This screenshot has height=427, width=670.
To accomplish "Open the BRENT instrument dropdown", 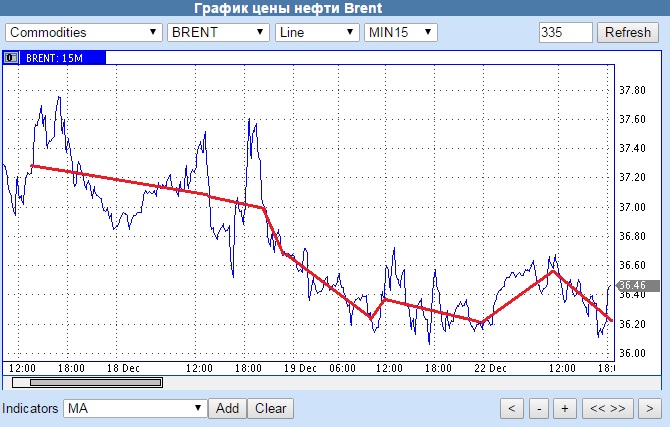I will [218, 32].
